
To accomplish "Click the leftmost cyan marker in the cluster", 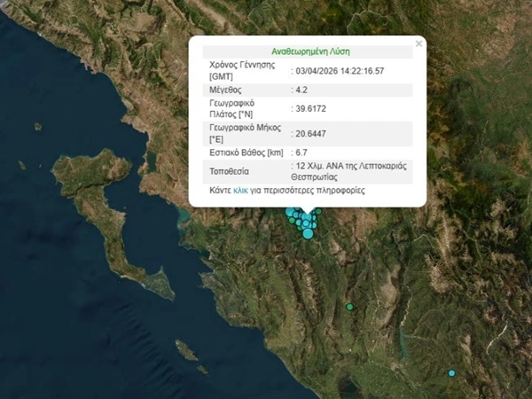I will (289, 213).
